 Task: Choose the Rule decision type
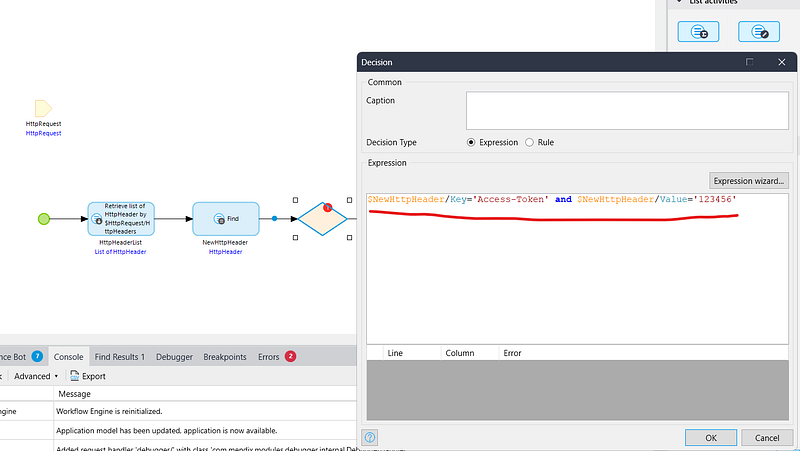[x=529, y=143]
